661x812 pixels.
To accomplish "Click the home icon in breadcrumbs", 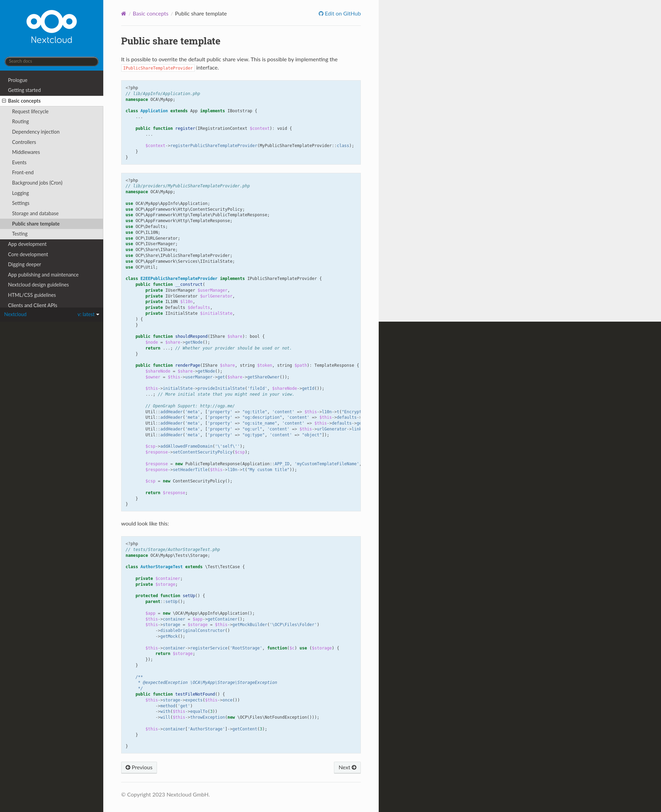I will tap(123, 14).
